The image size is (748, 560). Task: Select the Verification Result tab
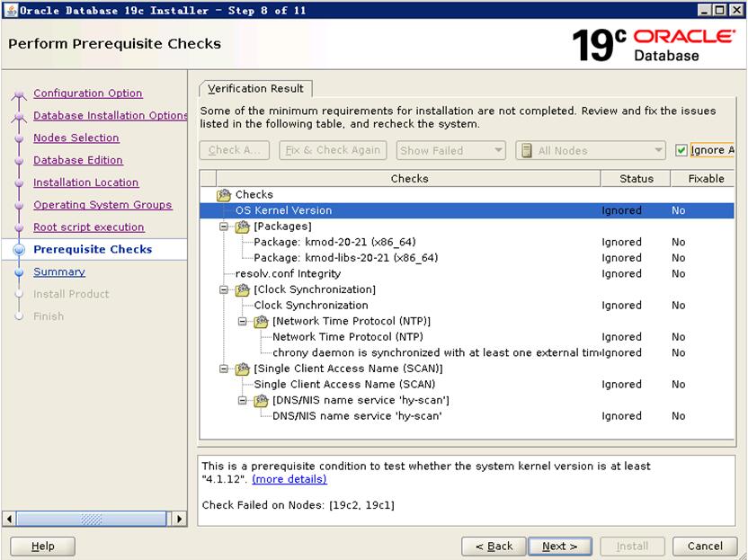tap(255, 89)
